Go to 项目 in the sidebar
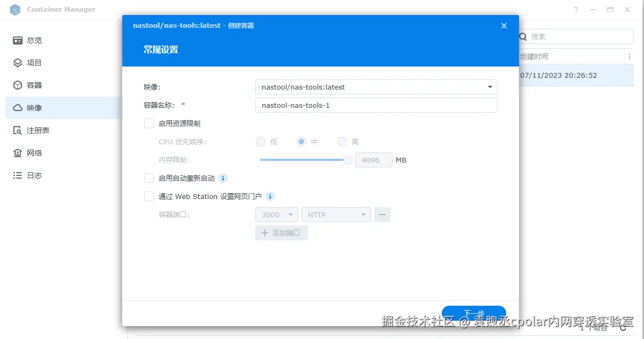 point(63,63)
